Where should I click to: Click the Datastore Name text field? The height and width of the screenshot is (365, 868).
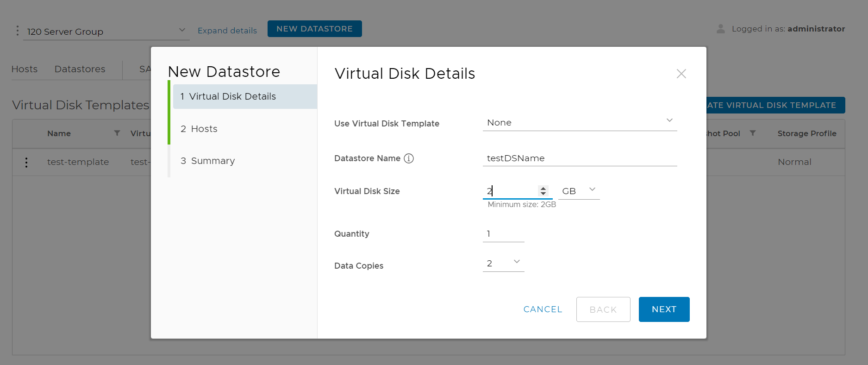pos(579,158)
